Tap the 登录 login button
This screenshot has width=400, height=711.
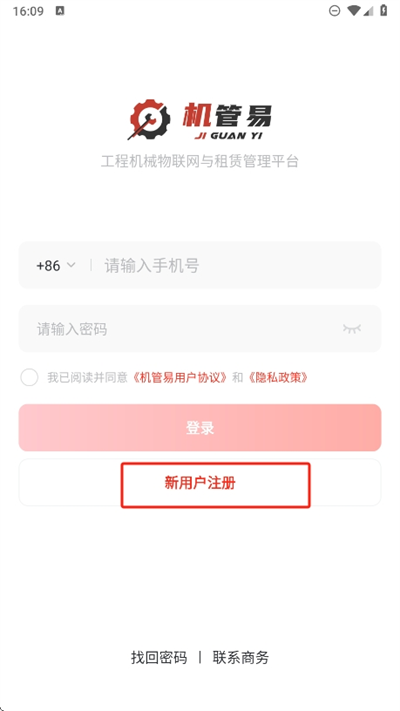pyautogui.click(x=200, y=428)
